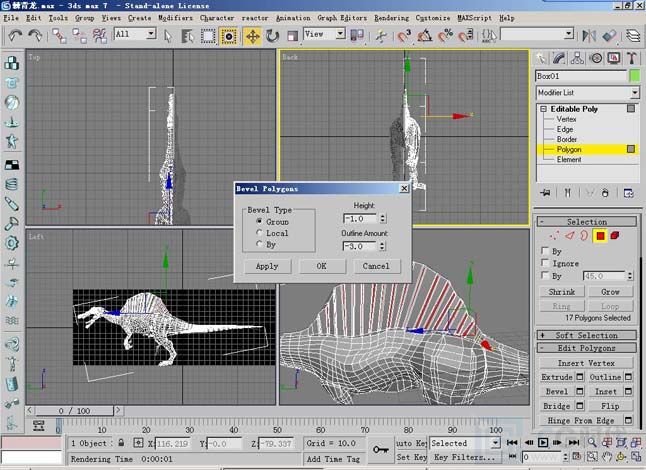Click the green object color swatch
Screen dimensions: 646x470
635,76
